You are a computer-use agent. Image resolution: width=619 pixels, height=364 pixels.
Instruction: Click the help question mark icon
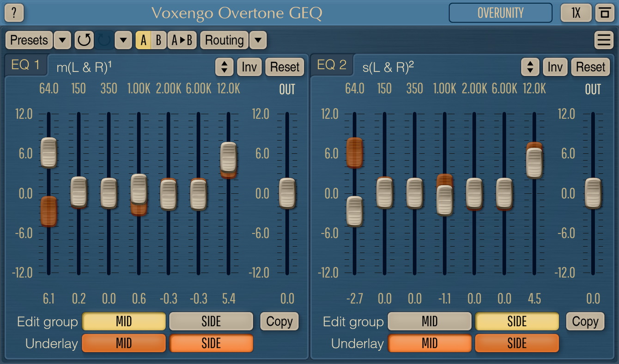pos(14,12)
